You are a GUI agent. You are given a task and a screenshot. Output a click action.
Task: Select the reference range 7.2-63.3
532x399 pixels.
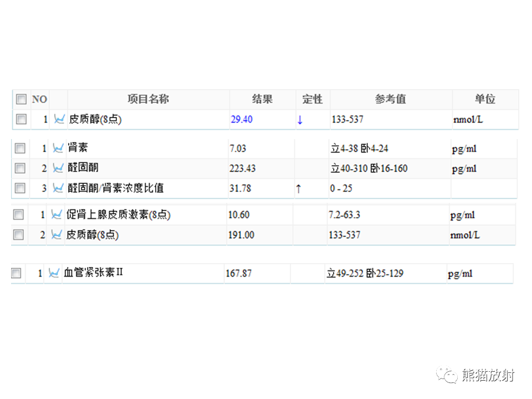pyautogui.click(x=344, y=215)
